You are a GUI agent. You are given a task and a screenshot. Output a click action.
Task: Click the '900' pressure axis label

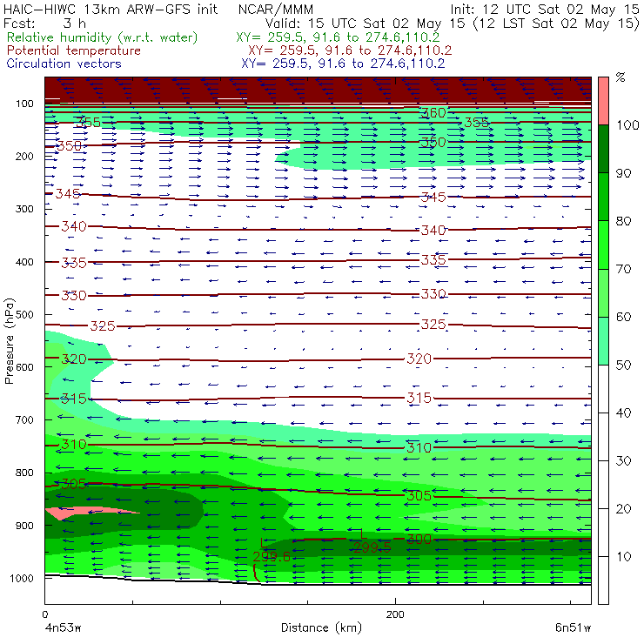click(24, 526)
